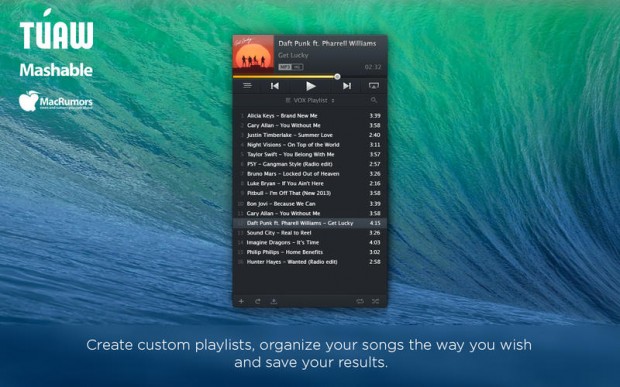
Task: Add files with the plus icon
Action: tap(241, 302)
